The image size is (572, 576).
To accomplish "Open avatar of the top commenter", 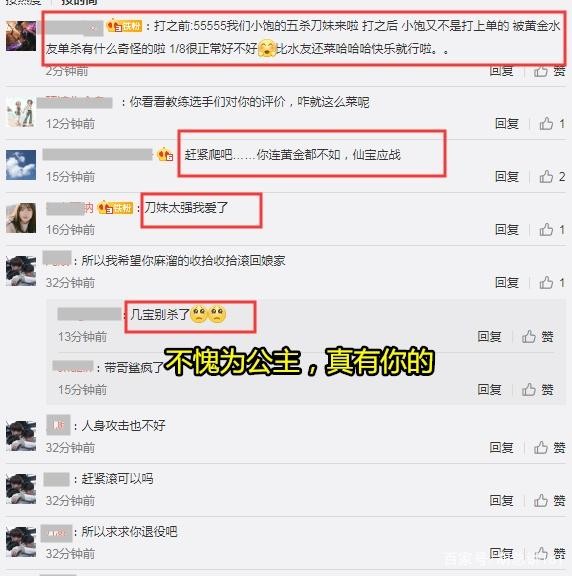I will click(x=21, y=36).
